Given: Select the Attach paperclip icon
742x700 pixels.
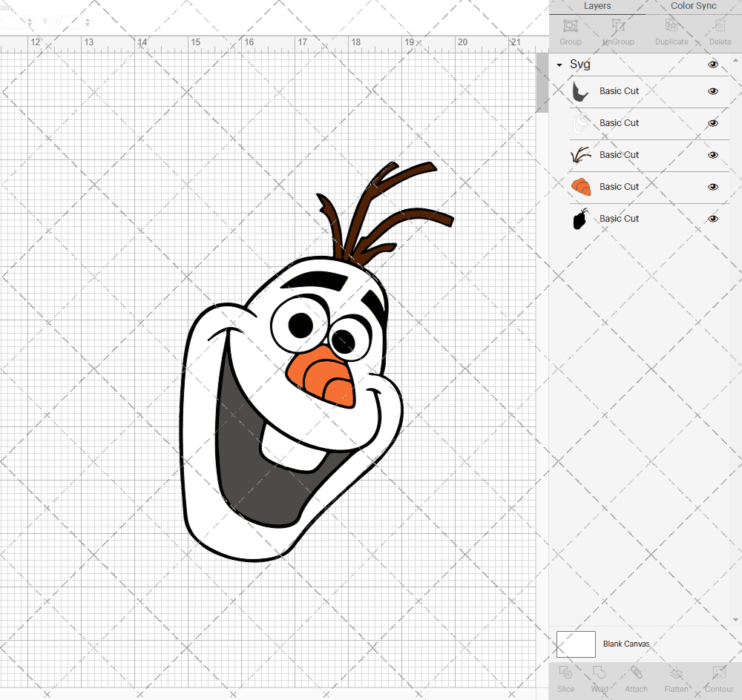Looking at the screenshot, I should pyautogui.click(x=636, y=672).
